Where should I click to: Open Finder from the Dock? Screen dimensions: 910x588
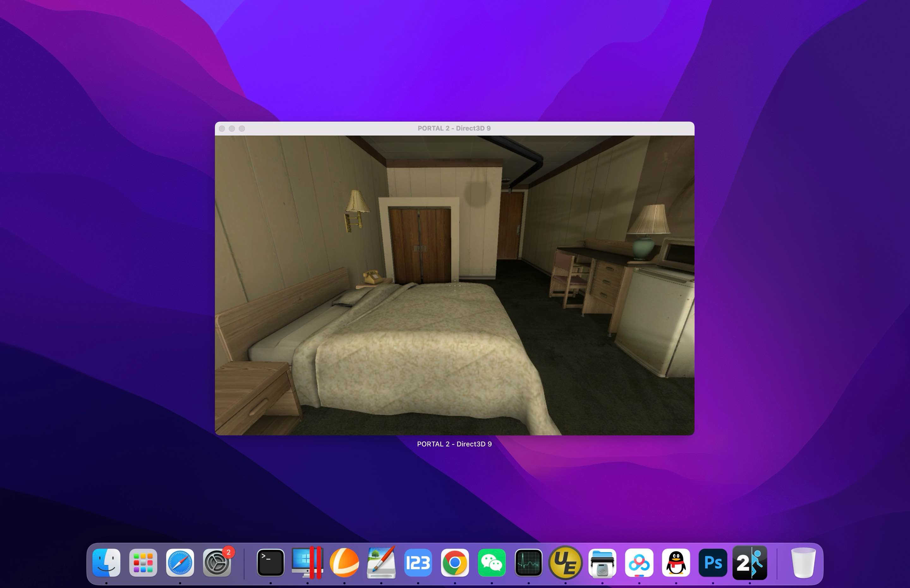(106, 562)
